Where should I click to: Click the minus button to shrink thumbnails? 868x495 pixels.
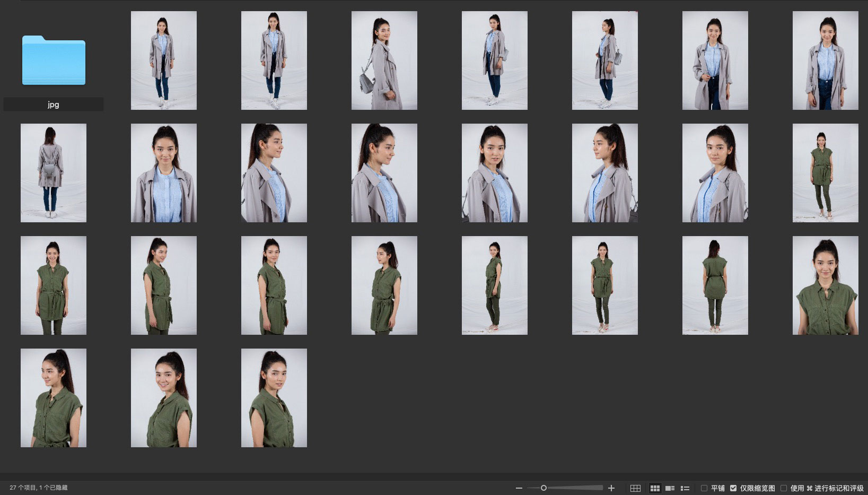click(x=519, y=488)
